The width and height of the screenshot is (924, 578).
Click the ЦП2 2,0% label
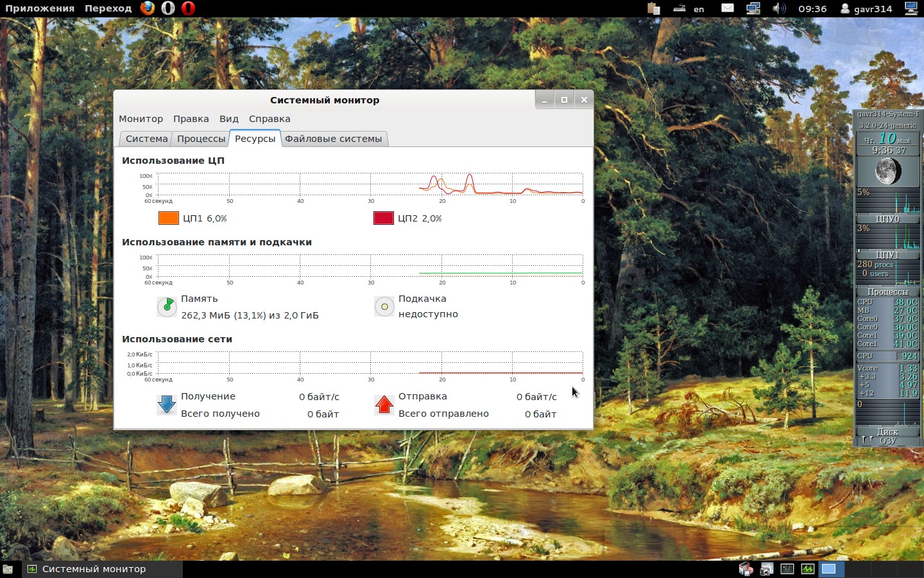click(420, 218)
